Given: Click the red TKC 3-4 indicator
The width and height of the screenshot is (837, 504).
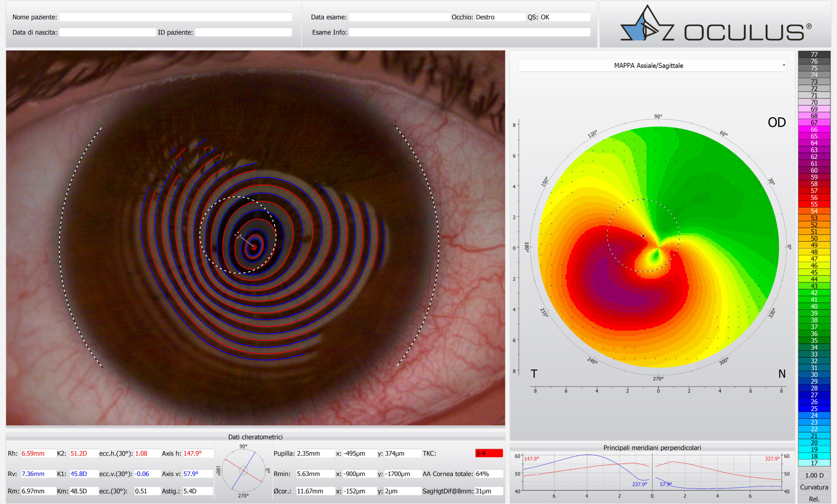Looking at the screenshot, I should click(x=489, y=453).
